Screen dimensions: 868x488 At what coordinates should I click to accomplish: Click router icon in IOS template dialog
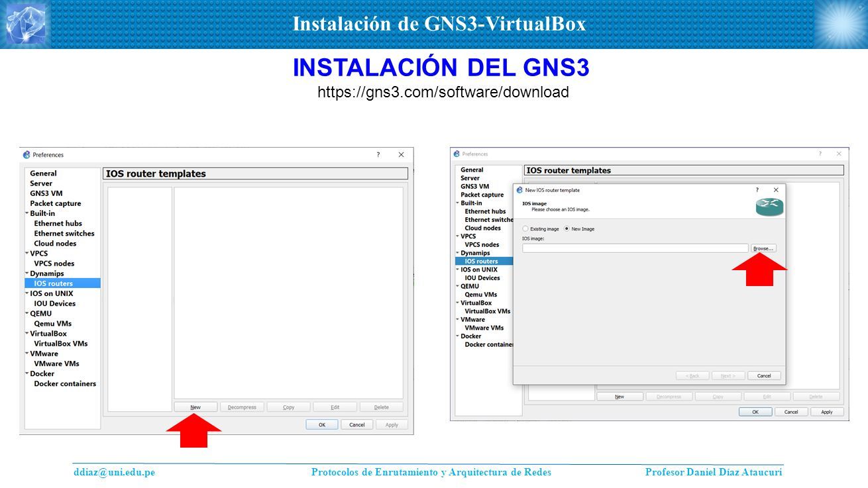(769, 207)
